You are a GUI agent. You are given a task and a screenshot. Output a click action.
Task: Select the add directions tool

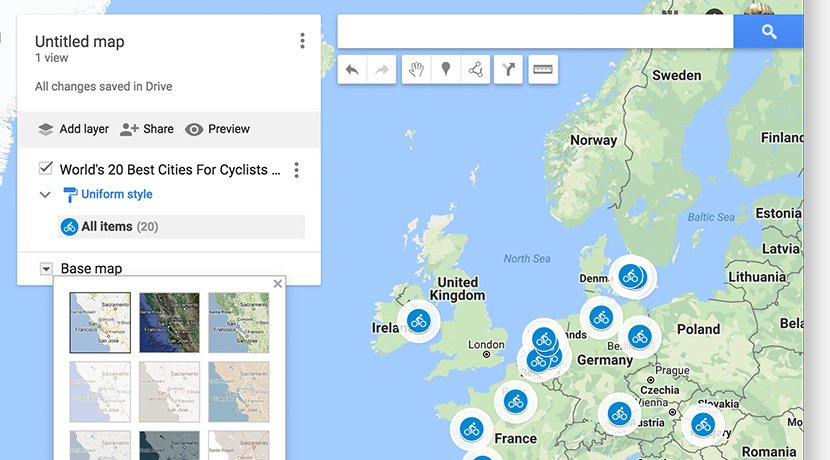tap(509, 69)
